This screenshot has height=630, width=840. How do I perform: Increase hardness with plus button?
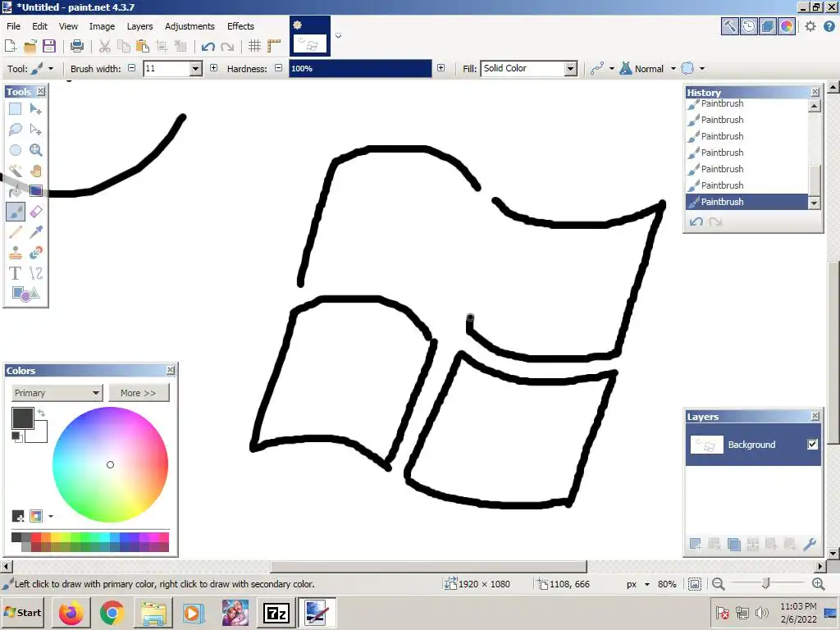[441, 68]
